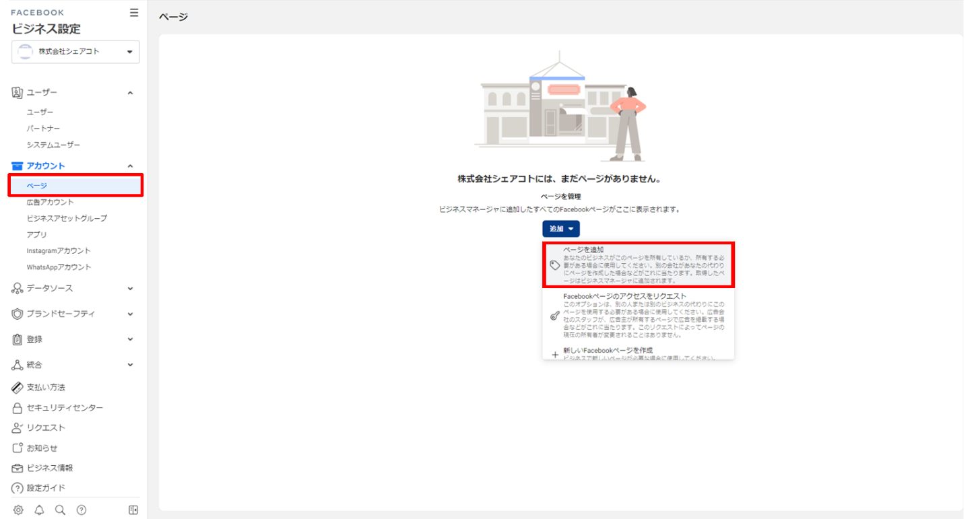980x519 pixels.
Task: Choose 新しいFacebookページを作成 option
Action: (639, 353)
